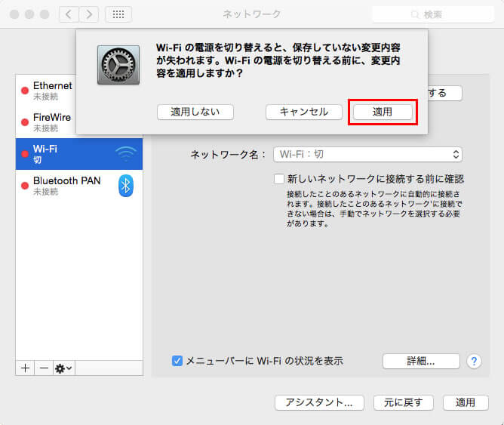Select Ethernet in the service list
Screen dimensions: 504x425
click(x=45, y=91)
